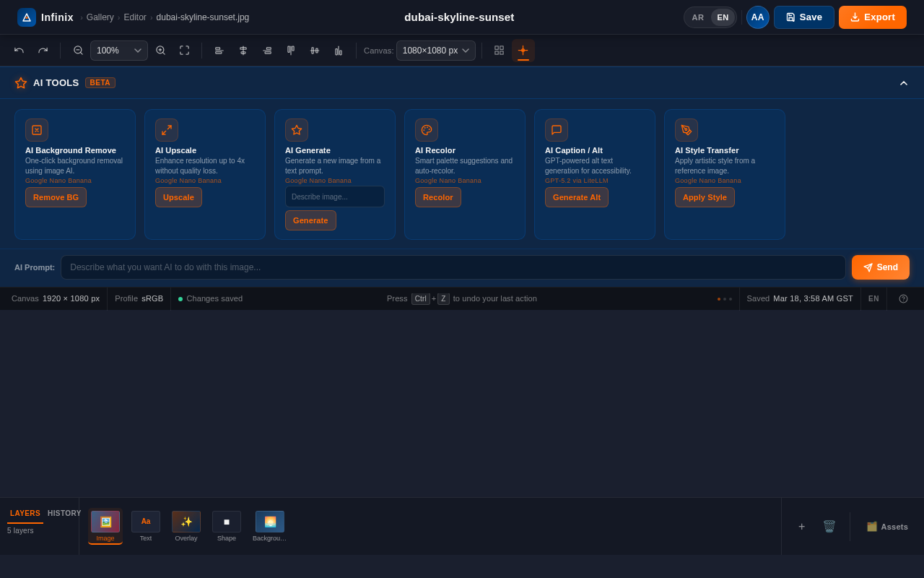924x578 pixels.
Task: Switch to the HISTORY tab
Action: (x=64, y=513)
